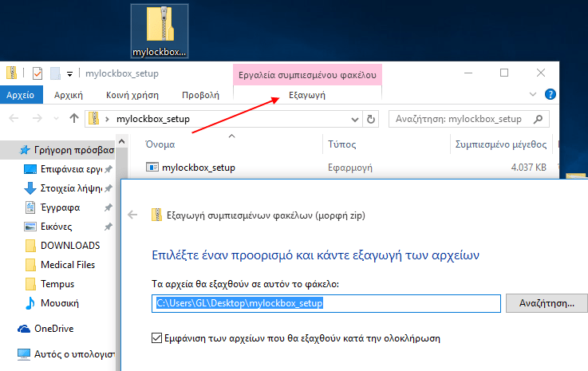Viewport: 588px width, 371px height.
Task: Click the pin icon beside Έγγραφα
Action: [x=109, y=207]
